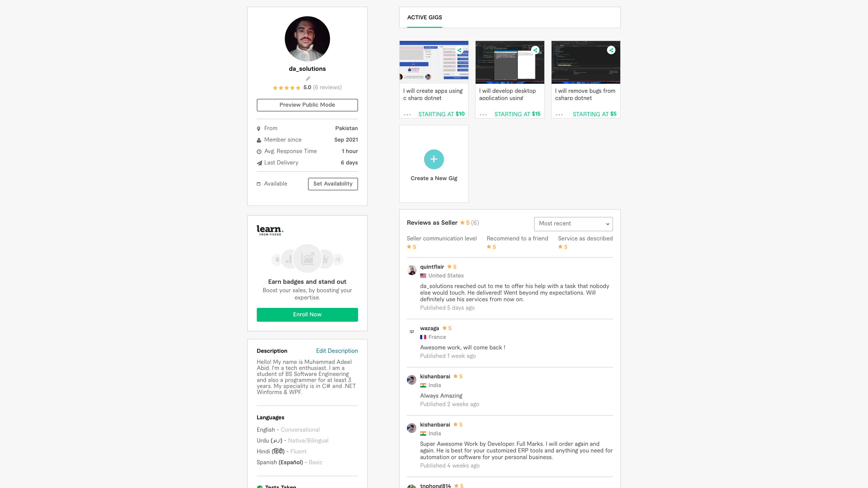This screenshot has height=488, width=868.
Task: Click share icon on desktop application gig
Action: 535,50
